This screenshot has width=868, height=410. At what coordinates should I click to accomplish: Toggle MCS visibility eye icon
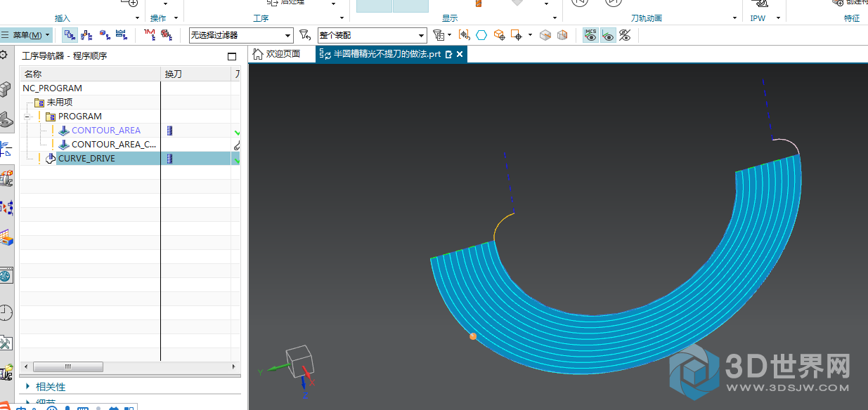[x=591, y=34]
